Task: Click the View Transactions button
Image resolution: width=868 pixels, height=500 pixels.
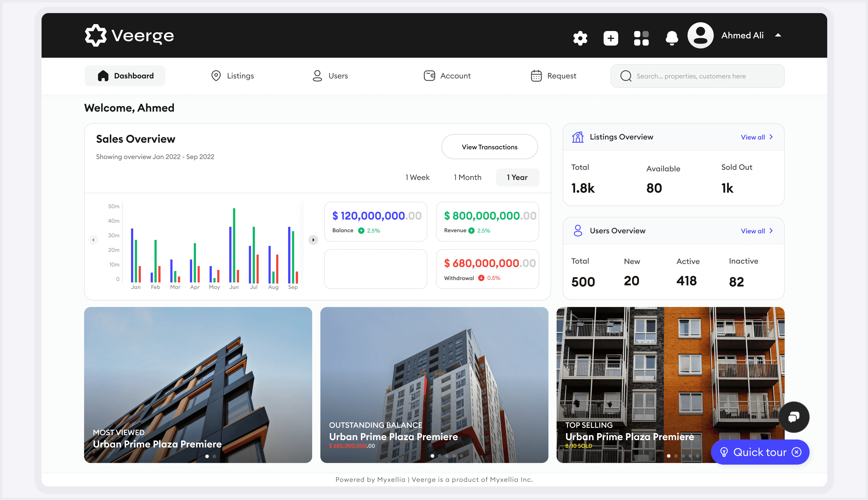Action: click(489, 147)
